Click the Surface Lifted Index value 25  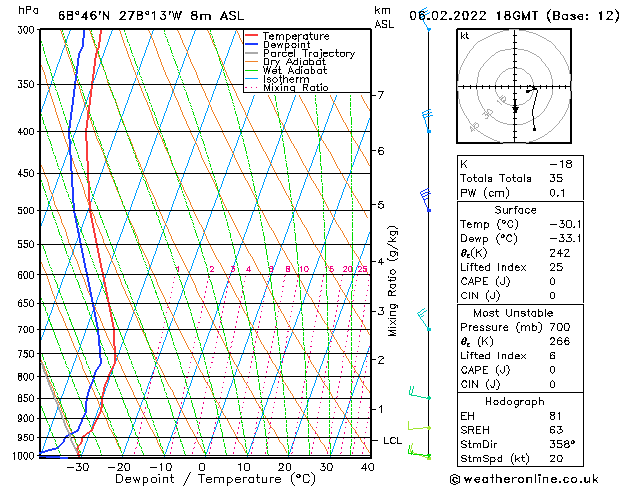pyautogui.click(x=556, y=267)
